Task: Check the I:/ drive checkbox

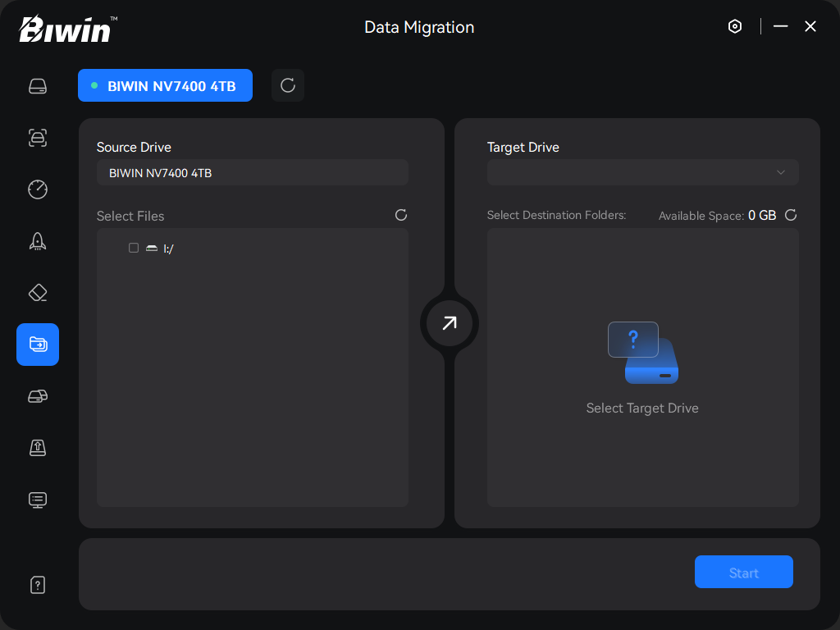Action: pyautogui.click(x=134, y=248)
